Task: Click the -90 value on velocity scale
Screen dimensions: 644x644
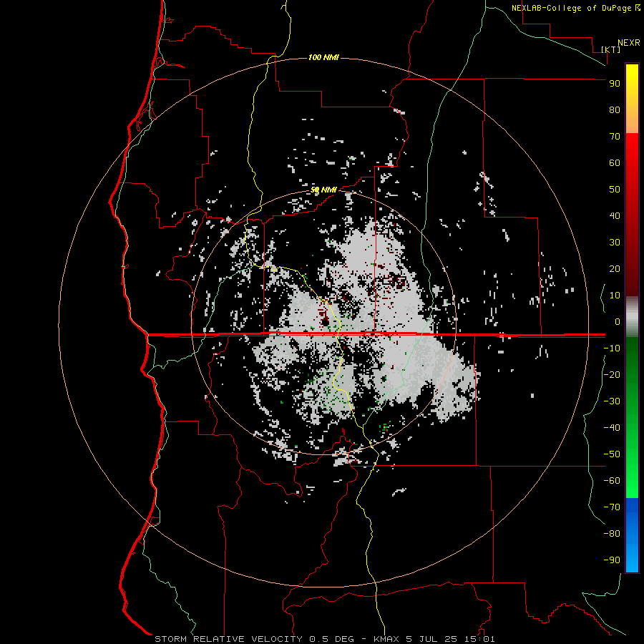Action: coord(612,560)
